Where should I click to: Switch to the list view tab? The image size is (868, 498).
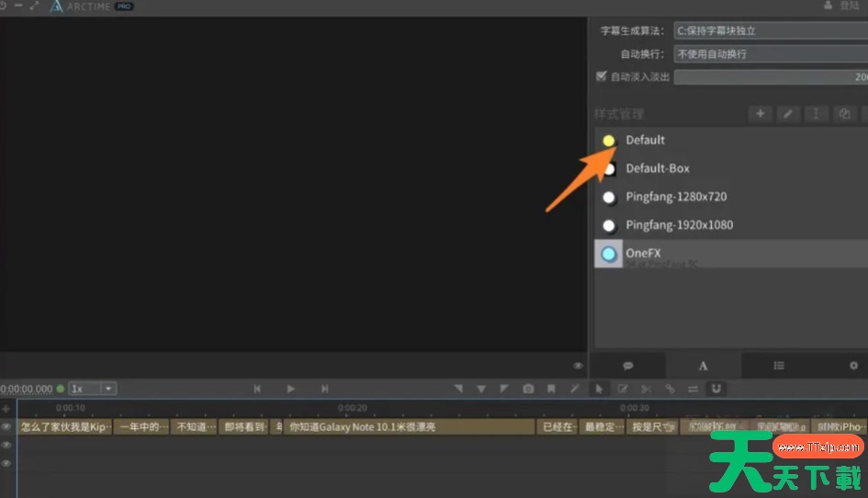[779, 365]
